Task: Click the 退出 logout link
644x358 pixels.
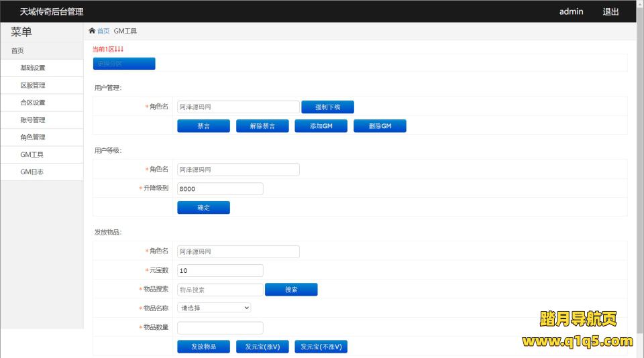Action: (x=610, y=11)
